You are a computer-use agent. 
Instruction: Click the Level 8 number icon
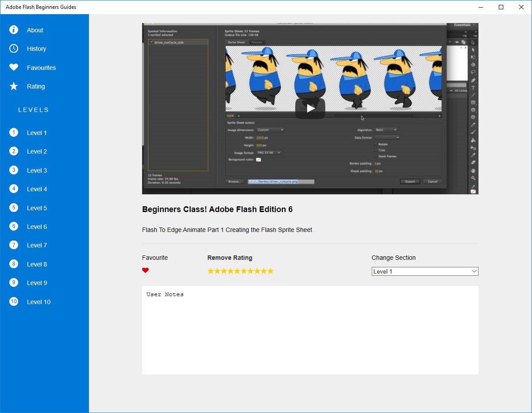click(x=14, y=264)
